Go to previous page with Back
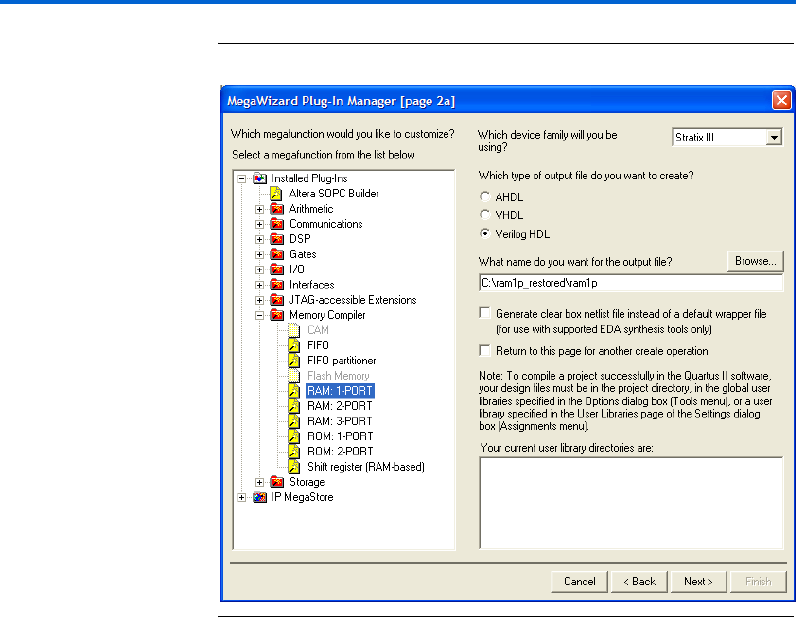Screen dimensions: 796x618 (639, 581)
